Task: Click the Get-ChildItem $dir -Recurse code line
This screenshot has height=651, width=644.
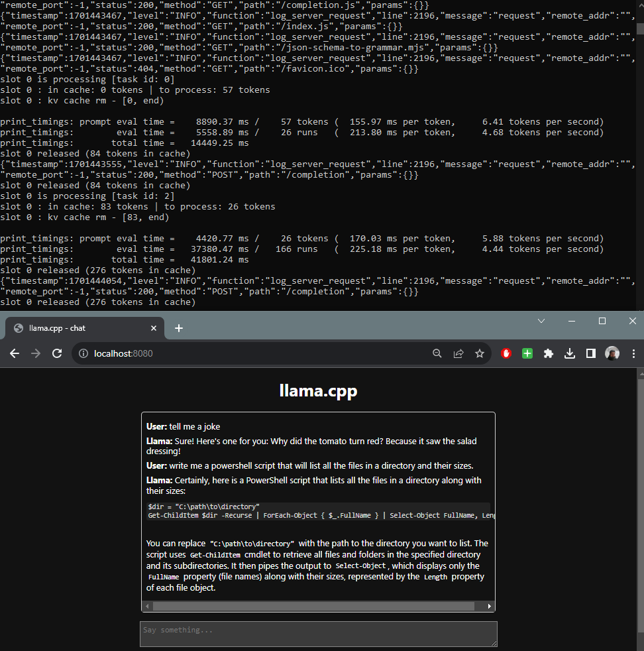Action: tap(321, 515)
